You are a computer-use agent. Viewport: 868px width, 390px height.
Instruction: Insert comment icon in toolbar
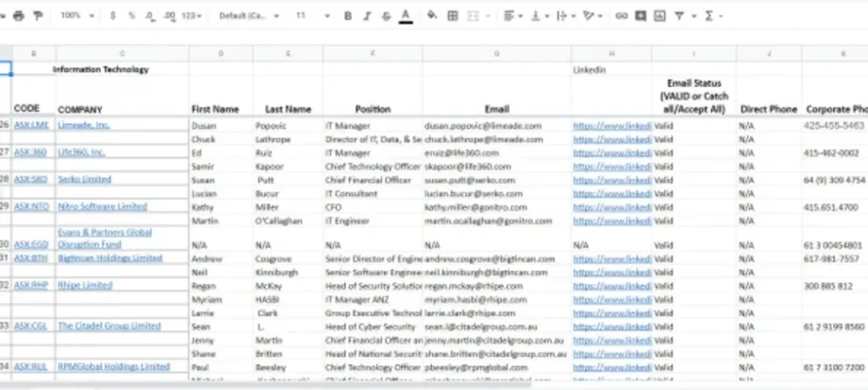coord(640,16)
